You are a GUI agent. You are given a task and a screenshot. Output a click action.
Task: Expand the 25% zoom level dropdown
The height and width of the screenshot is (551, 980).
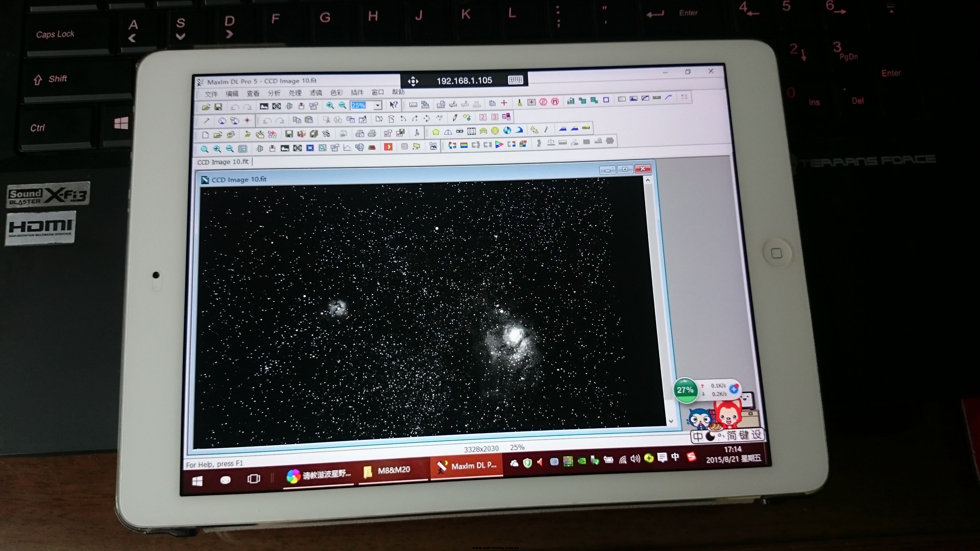coord(377,105)
